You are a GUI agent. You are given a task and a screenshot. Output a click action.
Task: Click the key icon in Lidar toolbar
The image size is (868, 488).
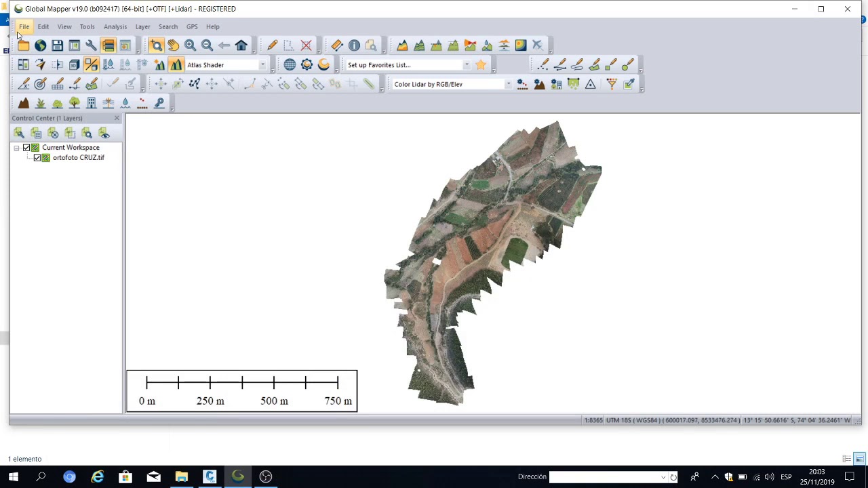pos(159,103)
